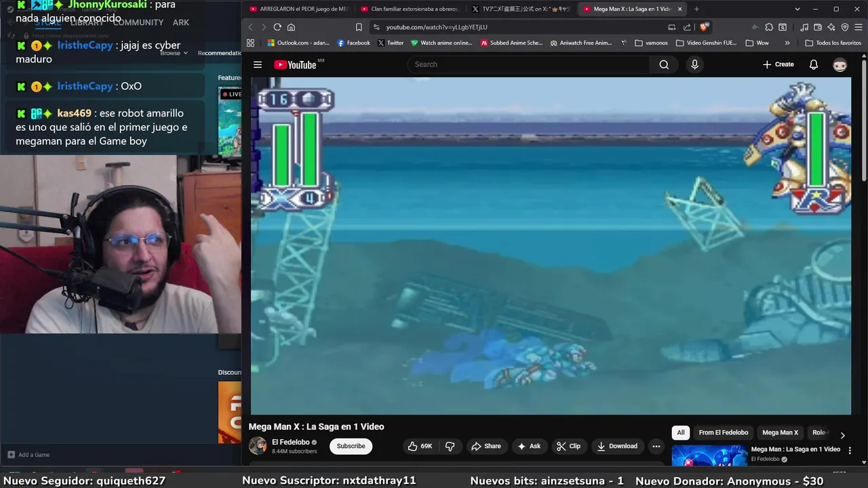The image size is (868, 488).
Task: Open the Subbed Anime Schedule bookmark
Action: 511,43
